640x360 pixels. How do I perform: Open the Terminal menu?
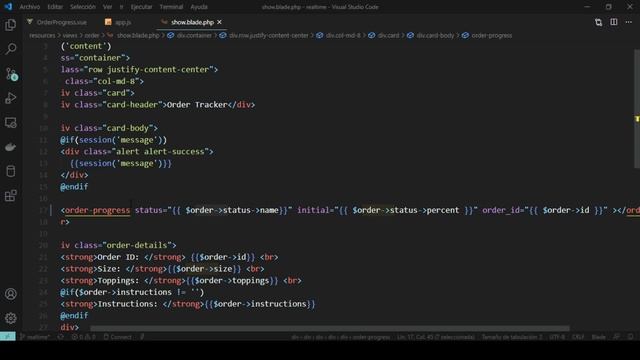tap(171, 7)
